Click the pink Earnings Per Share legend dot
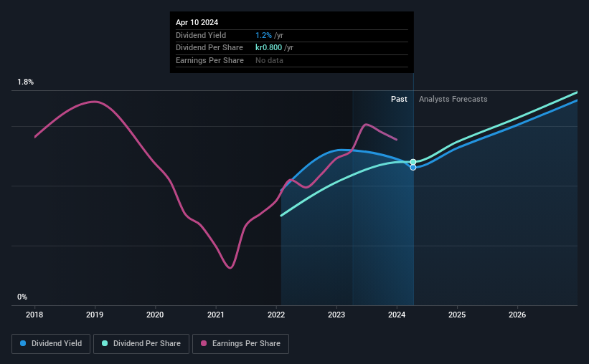The image size is (589, 364). (204, 343)
